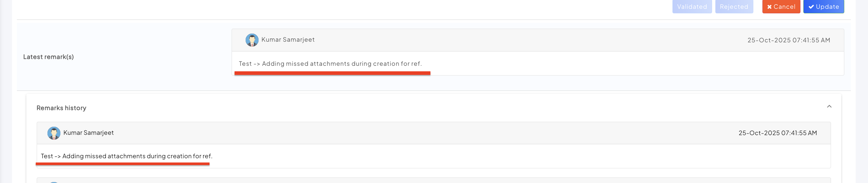The width and height of the screenshot is (868, 183).
Task: Click the checkmark icon on Update
Action: pos(811,7)
